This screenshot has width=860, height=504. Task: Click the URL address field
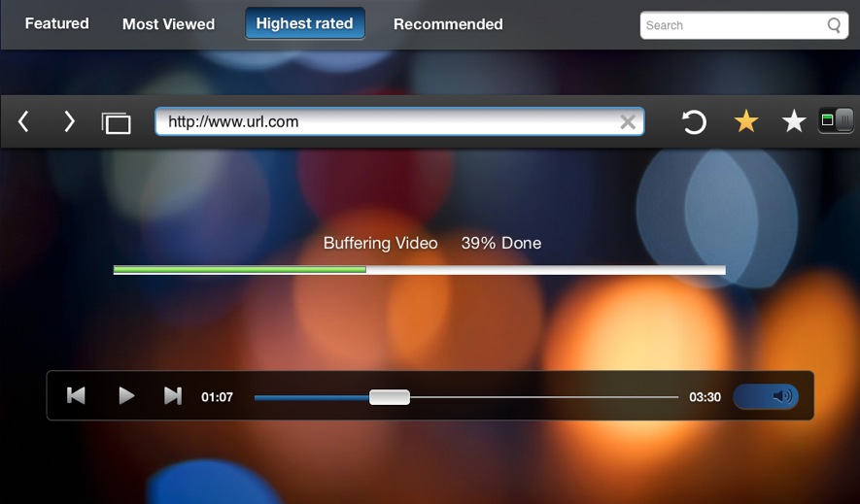(399, 121)
